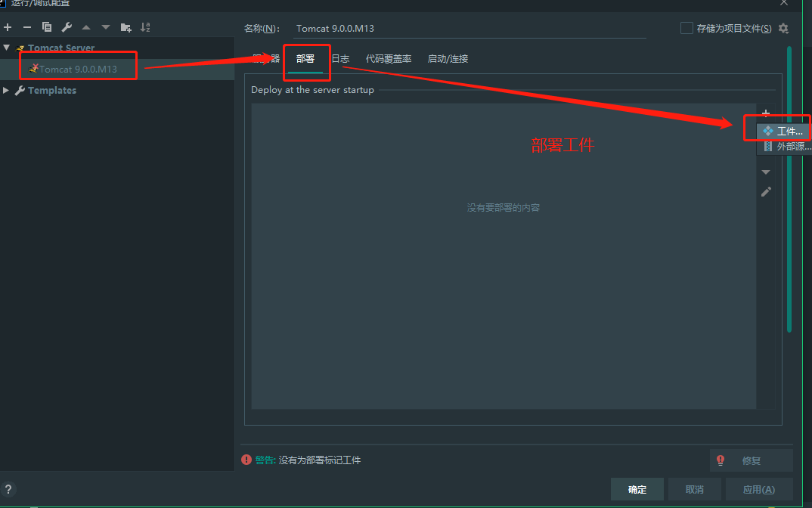Collapse the Tomcat Server tree node
812x508 pixels.
[x=6, y=48]
